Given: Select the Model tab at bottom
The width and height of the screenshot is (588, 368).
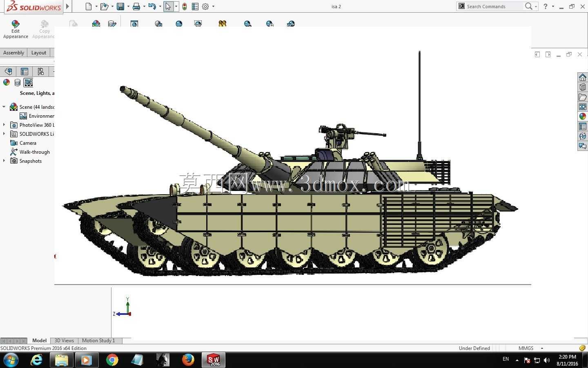Looking at the screenshot, I should (x=39, y=341).
